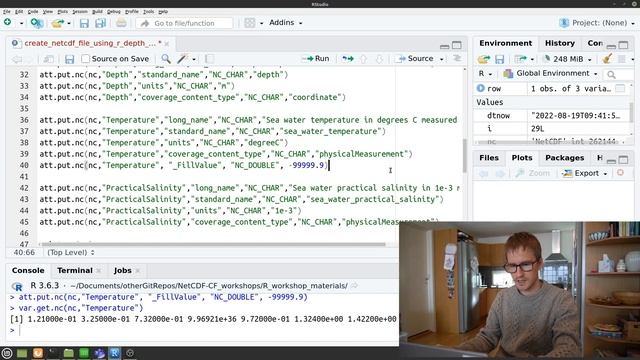
Task: Click Save All documents icon
Action: [x=100, y=23]
